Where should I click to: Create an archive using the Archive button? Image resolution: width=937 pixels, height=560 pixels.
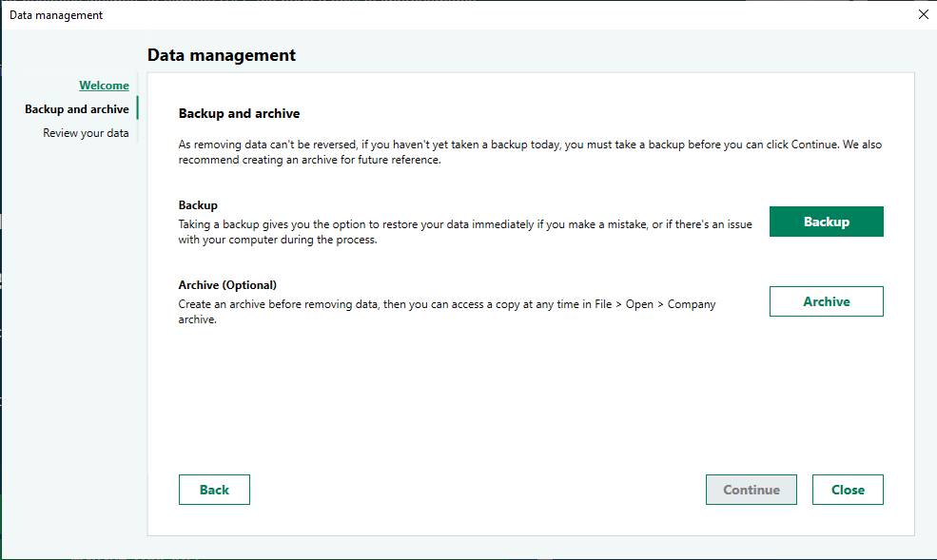pos(826,300)
